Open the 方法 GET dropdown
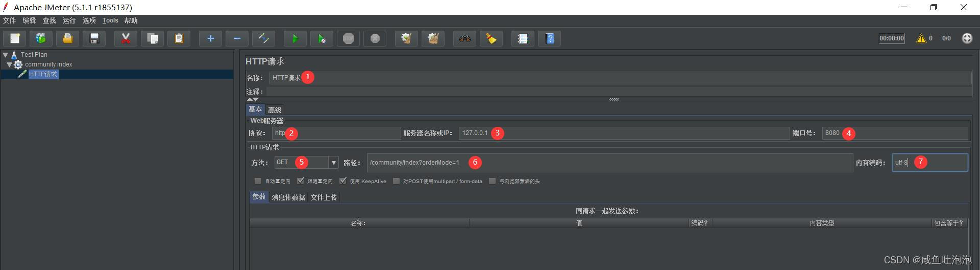This screenshot has height=270, width=980. 333,163
